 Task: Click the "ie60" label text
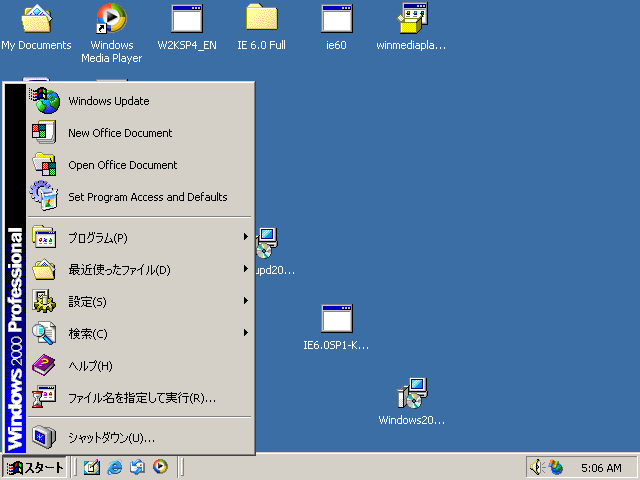[x=336, y=45]
